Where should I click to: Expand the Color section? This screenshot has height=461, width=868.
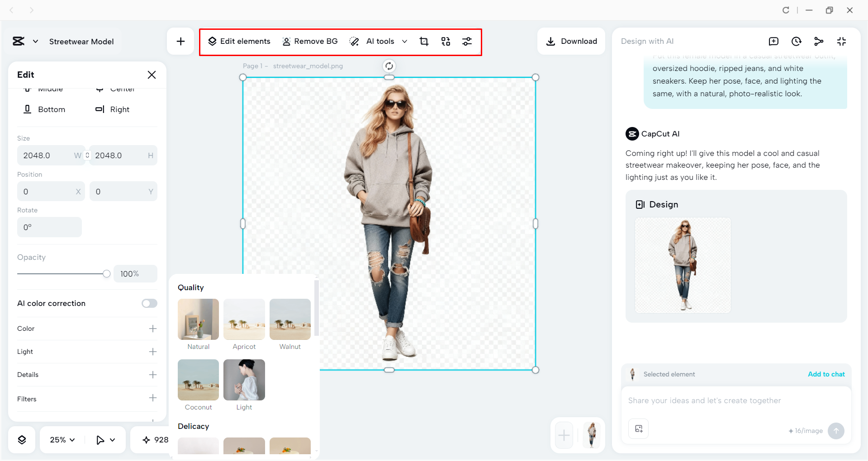coord(153,329)
